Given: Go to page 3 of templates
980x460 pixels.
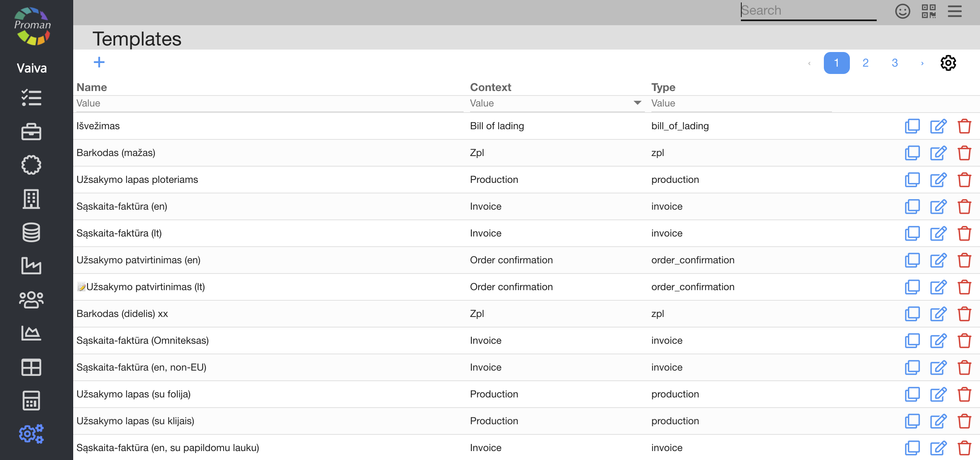Looking at the screenshot, I should coord(895,63).
